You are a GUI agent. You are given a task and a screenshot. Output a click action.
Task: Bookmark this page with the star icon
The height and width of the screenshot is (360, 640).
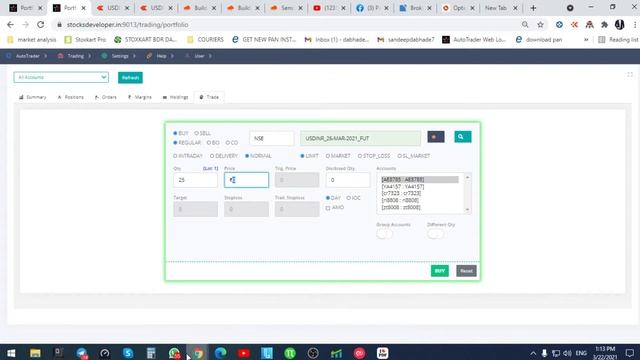(540, 24)
